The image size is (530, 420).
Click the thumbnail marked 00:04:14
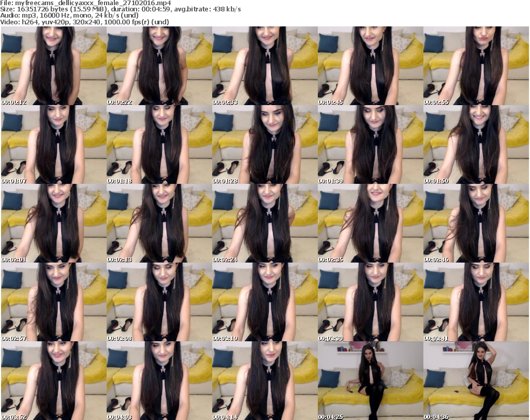(264, 381)
